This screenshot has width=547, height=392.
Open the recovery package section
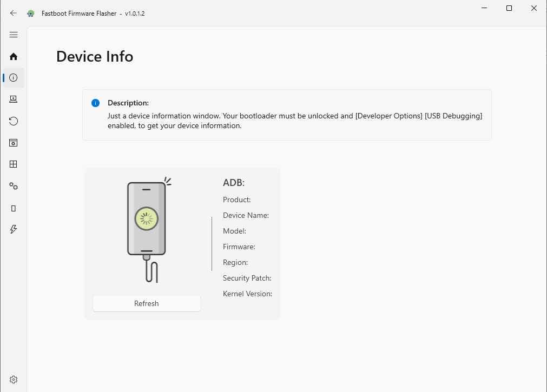[x=14, y=142]
